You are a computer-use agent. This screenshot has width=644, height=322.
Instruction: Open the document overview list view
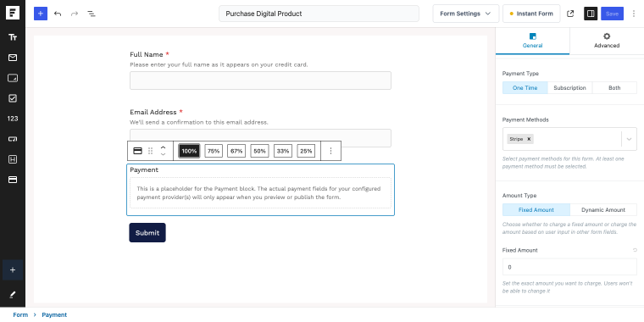tap(92, 14)
